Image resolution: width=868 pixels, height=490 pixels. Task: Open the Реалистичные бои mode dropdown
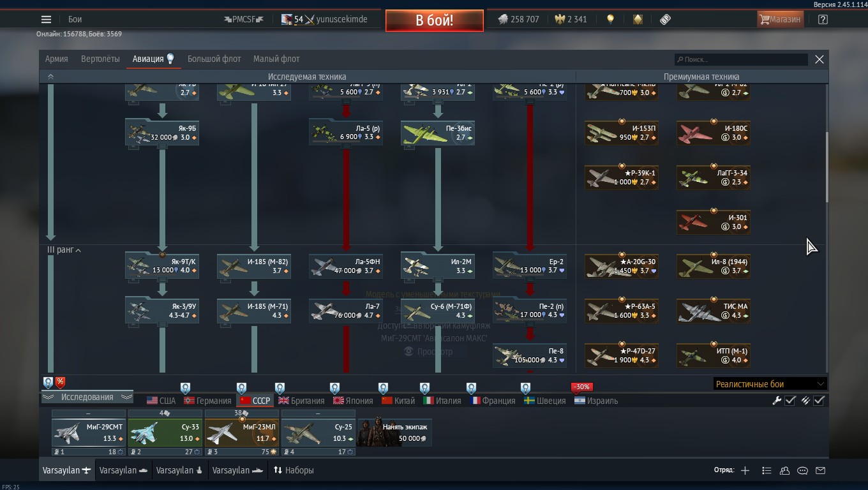(770, 384)
